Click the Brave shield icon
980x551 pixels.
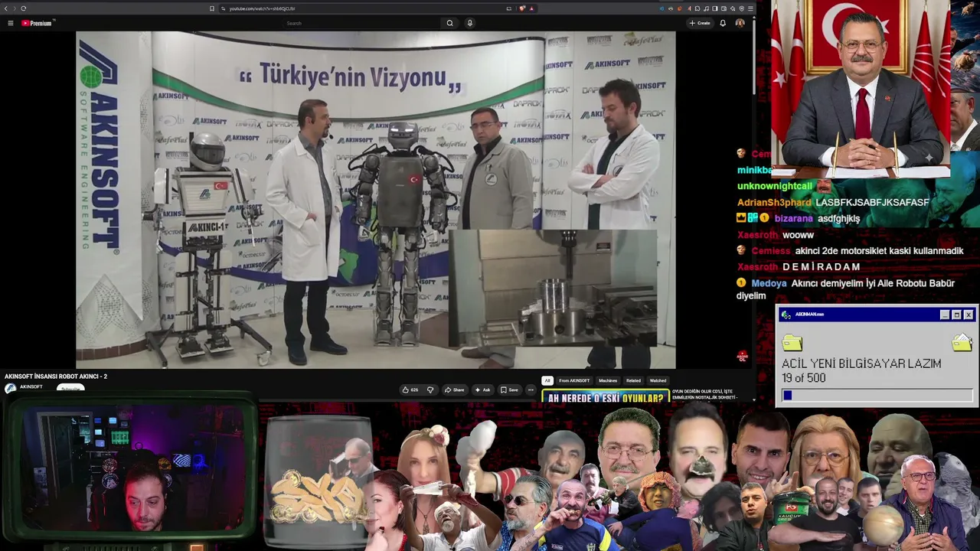[522, 8]
